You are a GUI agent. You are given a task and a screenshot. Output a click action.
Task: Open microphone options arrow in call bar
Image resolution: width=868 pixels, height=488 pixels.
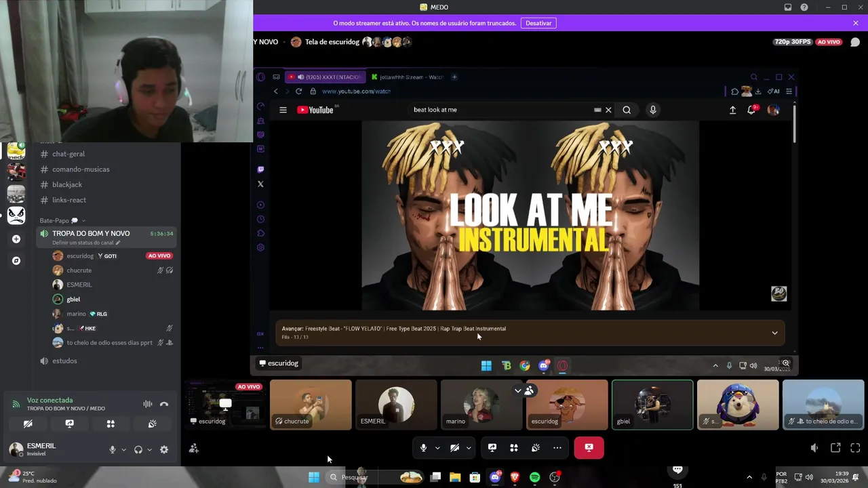click(x=437, y=447)
